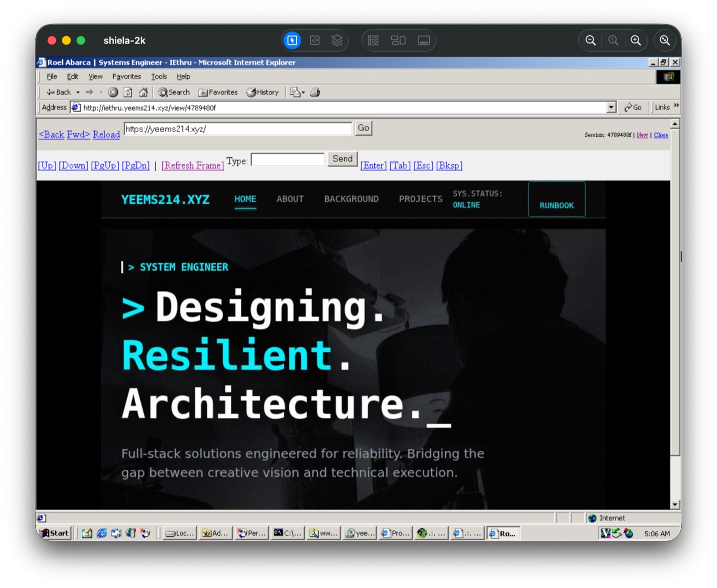Click the zoom out magnifier icon
The width and height of the screenshot is (717, 588).
point(591,40)
